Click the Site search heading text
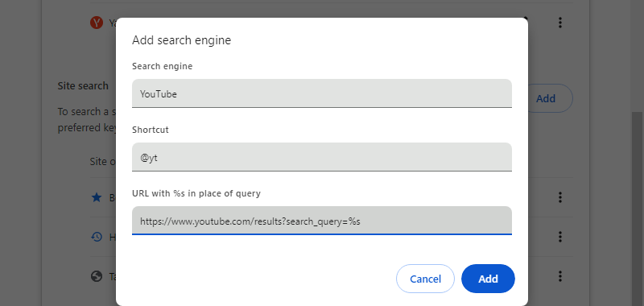Screen dimensions: 644x306 coord(83,86)
